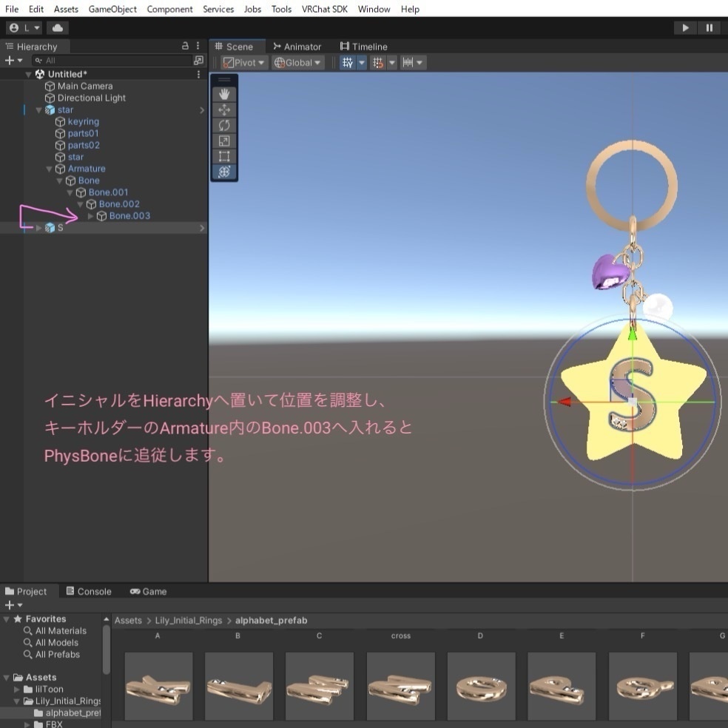This screenshot has width=728, height=728.
Task: Open All Prefabs in Favorites
Action: [57, 655]
